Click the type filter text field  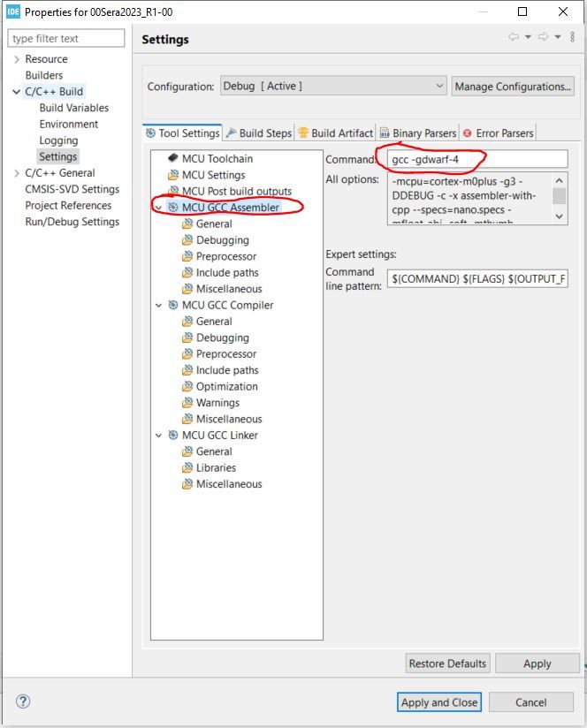(66, 38)
